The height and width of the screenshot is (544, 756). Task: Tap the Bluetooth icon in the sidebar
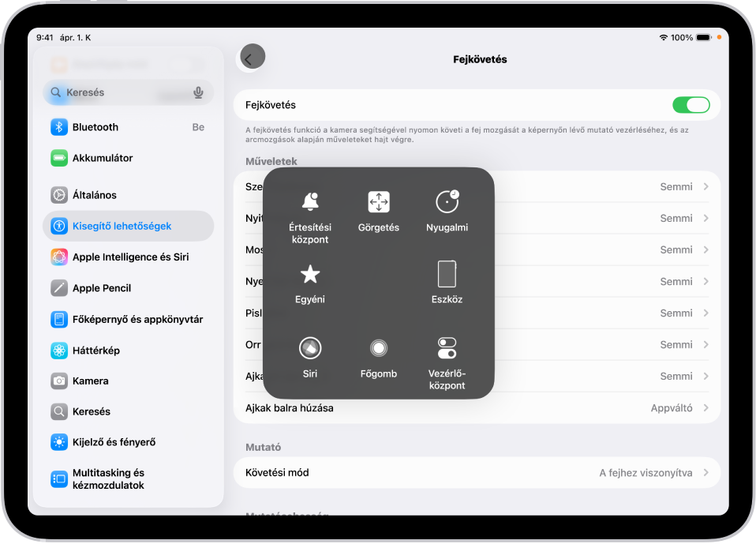[58, 126]
